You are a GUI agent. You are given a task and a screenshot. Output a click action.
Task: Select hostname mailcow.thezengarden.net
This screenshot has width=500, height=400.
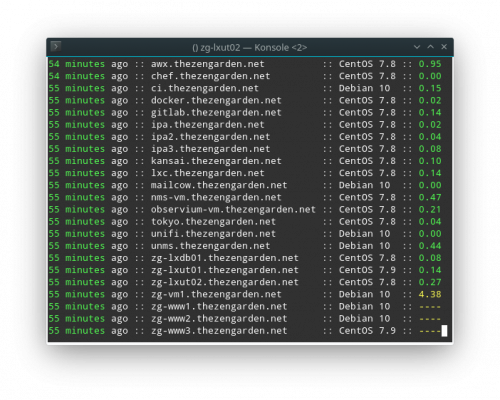(x=219, y=185)
